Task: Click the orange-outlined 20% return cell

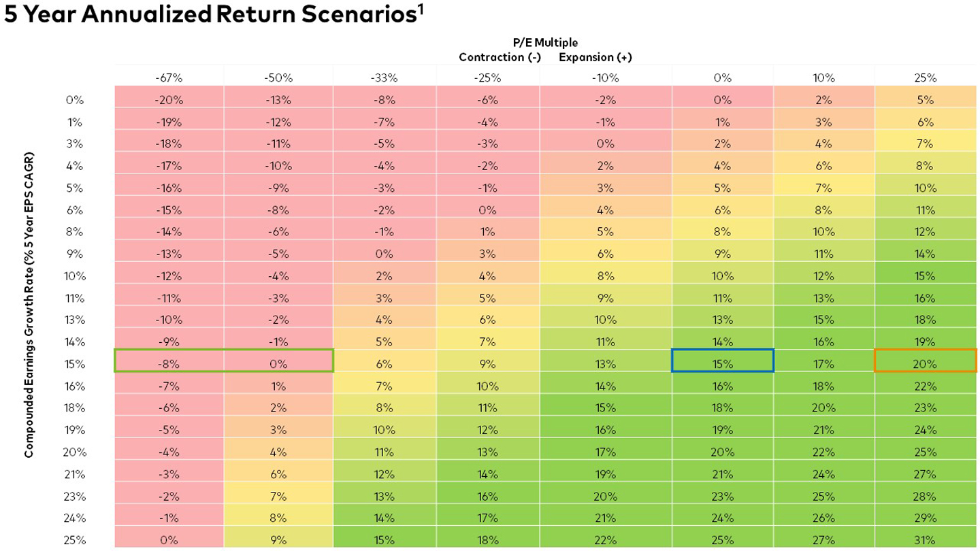Action: (926, 364)
